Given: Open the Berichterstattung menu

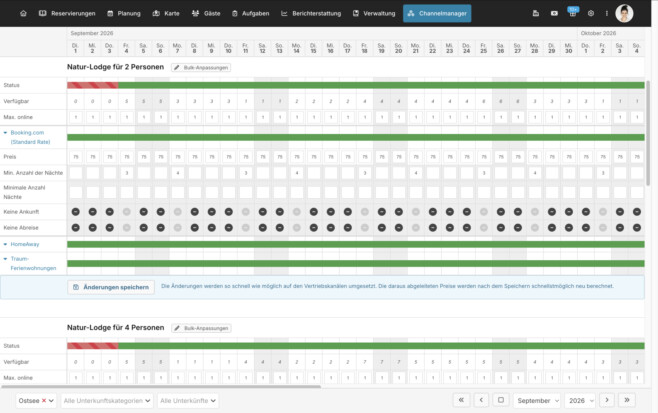Looking at the screenshot, I should click(x=311, y=13).
